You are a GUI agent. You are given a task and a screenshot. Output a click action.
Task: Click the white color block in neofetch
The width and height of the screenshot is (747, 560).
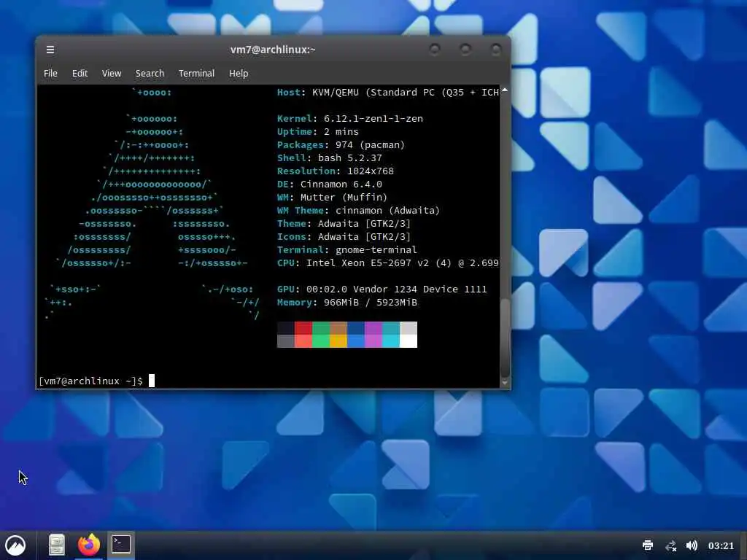click(409, 341)
